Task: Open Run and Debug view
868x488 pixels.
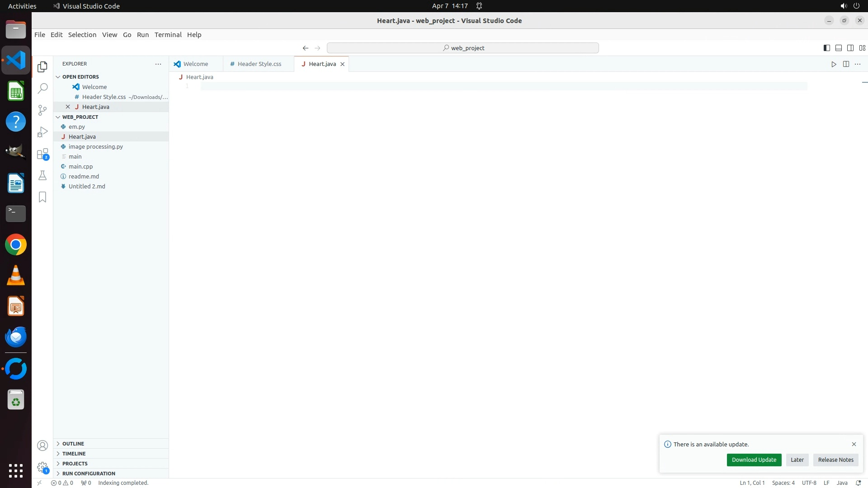Action: click(42, 132)
